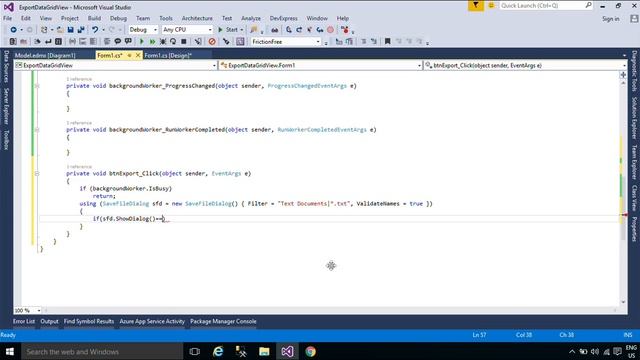Open Microsoft Edge from the taskbar
The height and width of the screenshot is (360, 640).
pyautogui.click(x=218, y=351)
